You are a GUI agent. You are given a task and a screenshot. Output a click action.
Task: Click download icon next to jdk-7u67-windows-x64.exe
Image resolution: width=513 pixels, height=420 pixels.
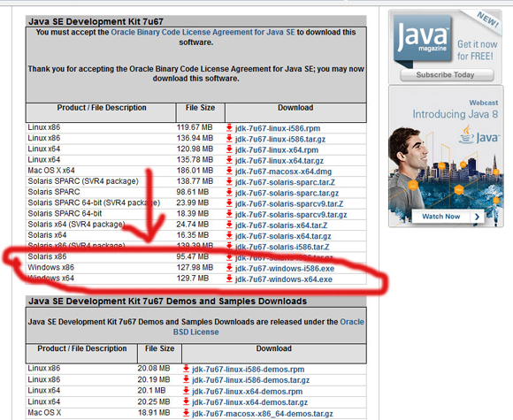tap(229, 279)
